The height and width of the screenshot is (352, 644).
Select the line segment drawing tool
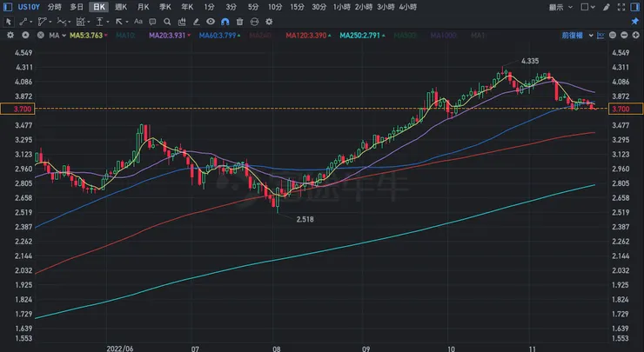pyautogui.click(x=23, y=22)
